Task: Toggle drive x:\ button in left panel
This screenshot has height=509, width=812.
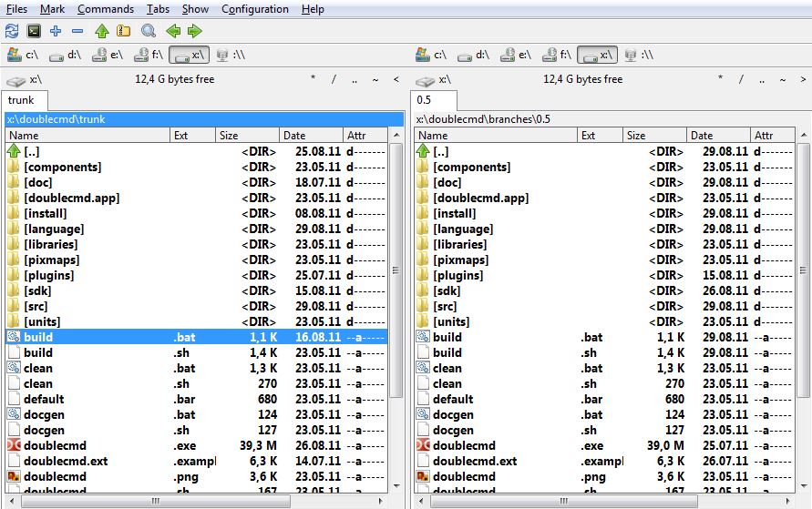Action: click(189, 55)
